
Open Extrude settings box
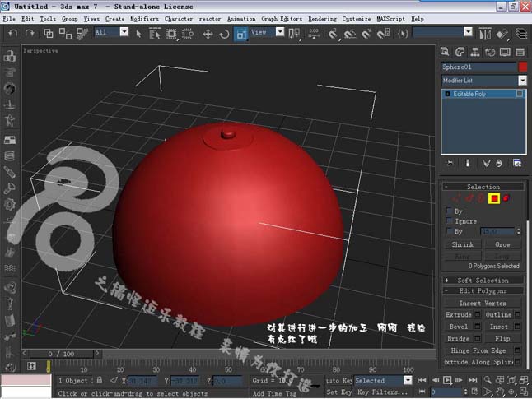478,314
